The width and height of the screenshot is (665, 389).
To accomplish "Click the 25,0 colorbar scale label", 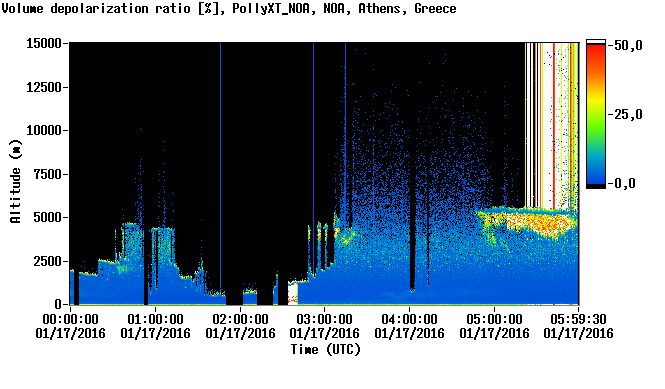I will click(625, 114).
